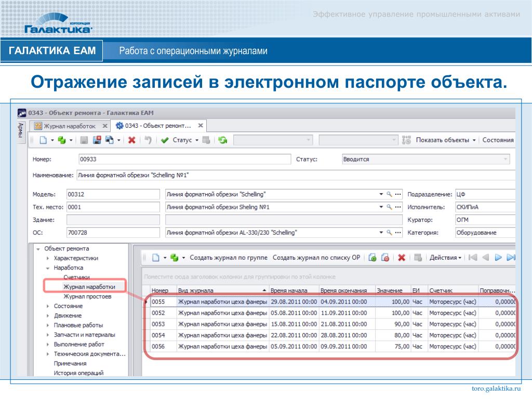Click the print icon next to Статус
Image resolution: width=532 pixels, height=399 pixels.
coord(206,140)
